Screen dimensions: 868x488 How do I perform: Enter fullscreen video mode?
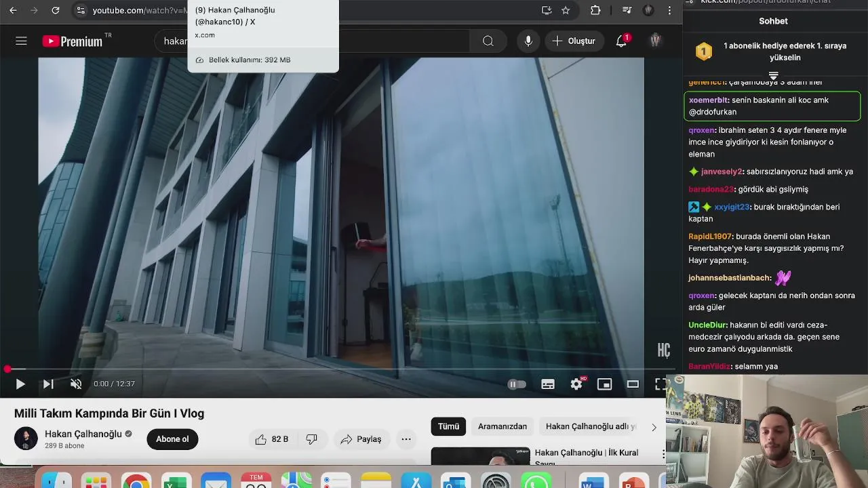point(660,384)
